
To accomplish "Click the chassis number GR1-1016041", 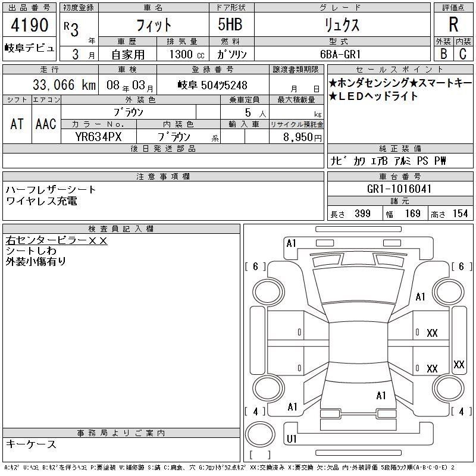I will [x=400, y=189].
